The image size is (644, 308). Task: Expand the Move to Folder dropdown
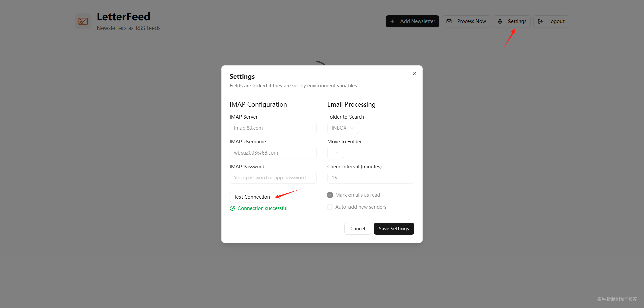point(336,153)
